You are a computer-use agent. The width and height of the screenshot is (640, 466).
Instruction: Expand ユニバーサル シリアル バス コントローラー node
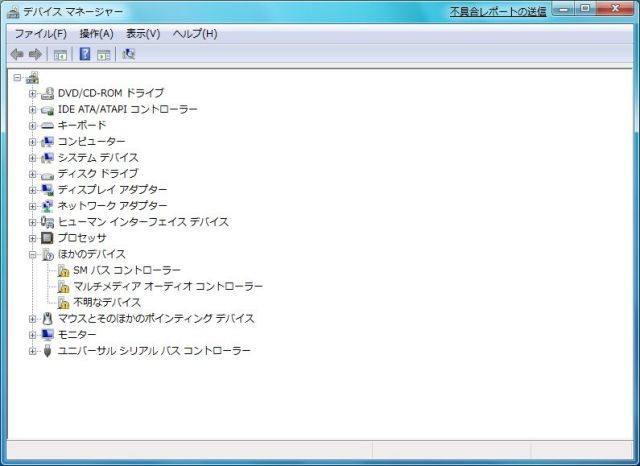(x=33, y=351)
